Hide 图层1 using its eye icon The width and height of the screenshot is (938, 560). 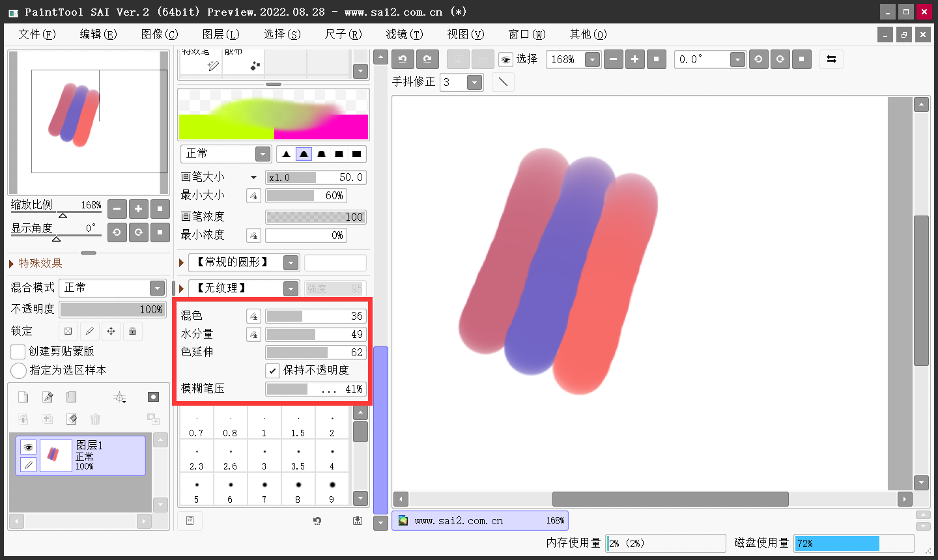tap(28, 447)
